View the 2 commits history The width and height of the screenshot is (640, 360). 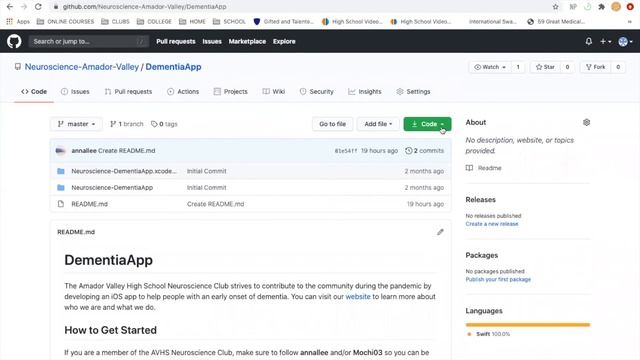(424, 151)
